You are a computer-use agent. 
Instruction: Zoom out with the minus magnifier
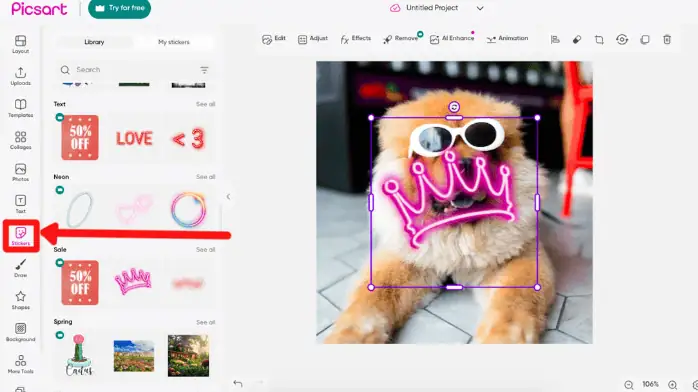[629, 385]
